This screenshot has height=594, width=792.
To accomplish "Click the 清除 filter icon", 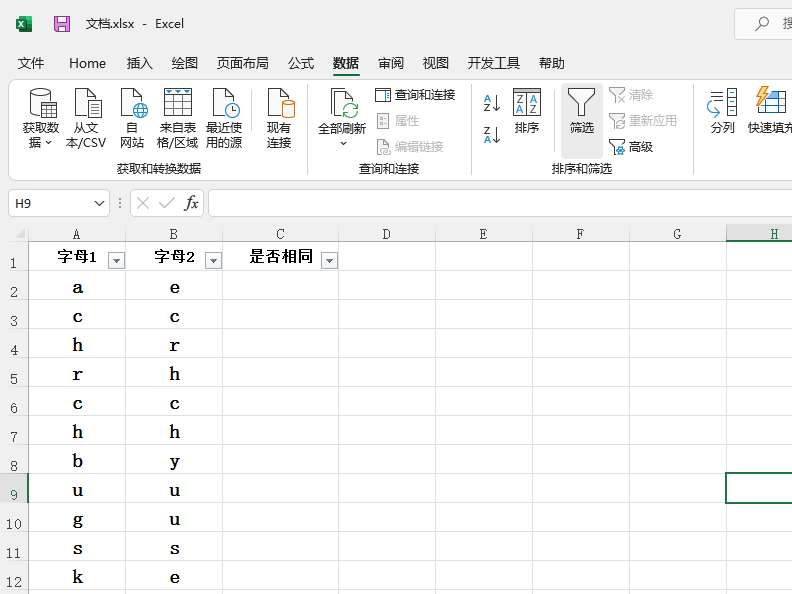I will coord(617,95).
